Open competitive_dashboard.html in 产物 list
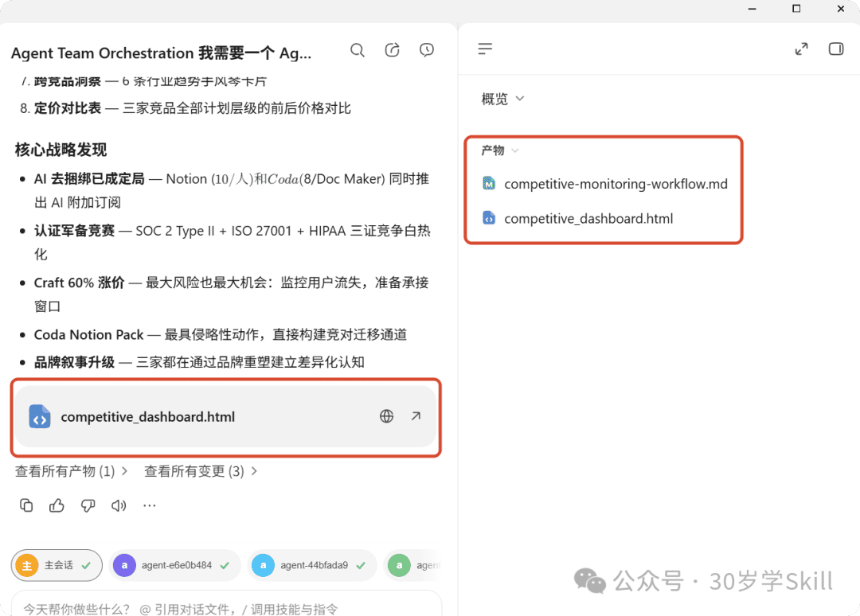 click(x=577, y=219)
